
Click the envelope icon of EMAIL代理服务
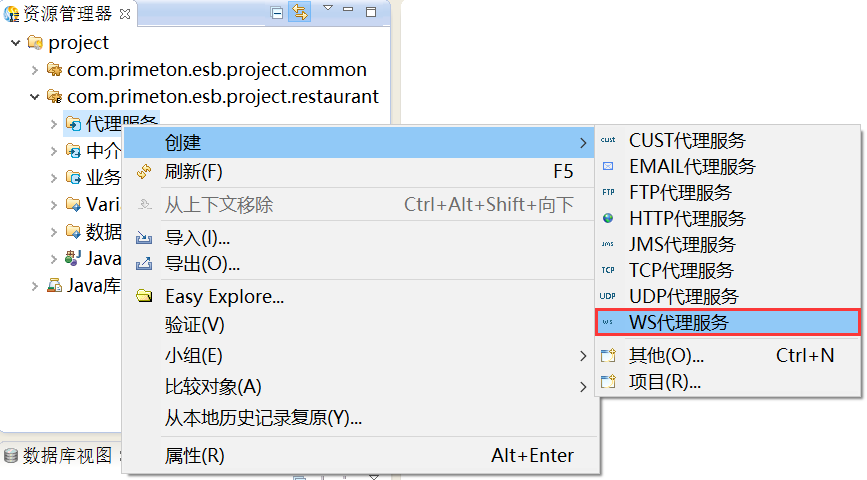(x=608, y=166)
